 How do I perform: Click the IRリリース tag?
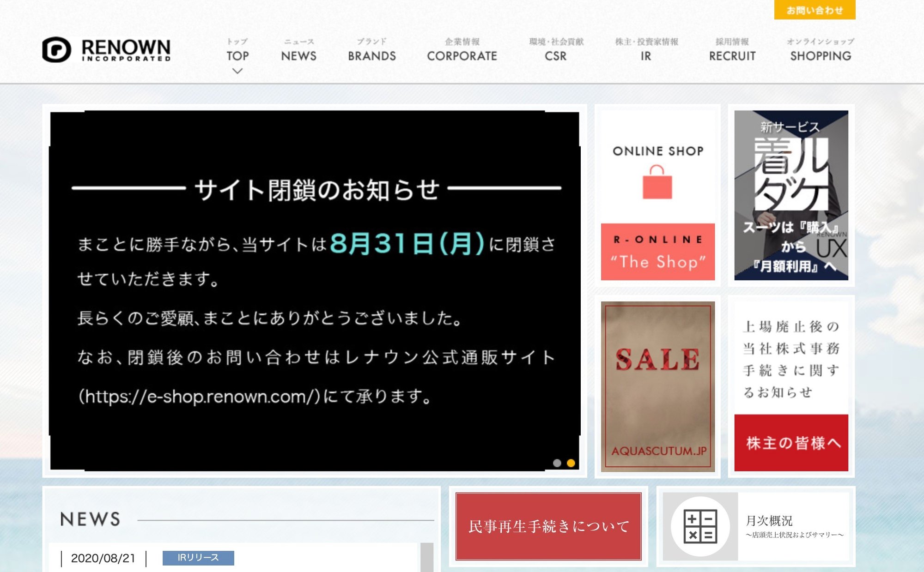point(198,558)
